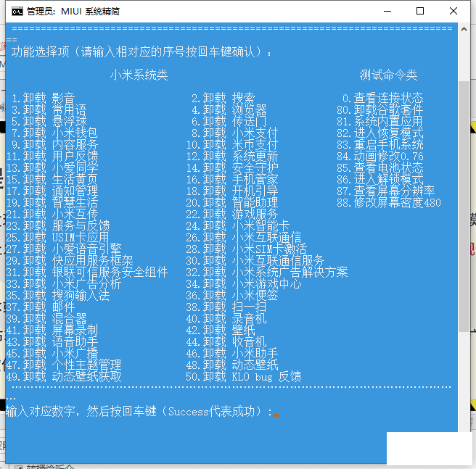This screenshot has width=476, height=469.
Task: Click option 13. 卸载 小爱同学
Action: point(52,167)
